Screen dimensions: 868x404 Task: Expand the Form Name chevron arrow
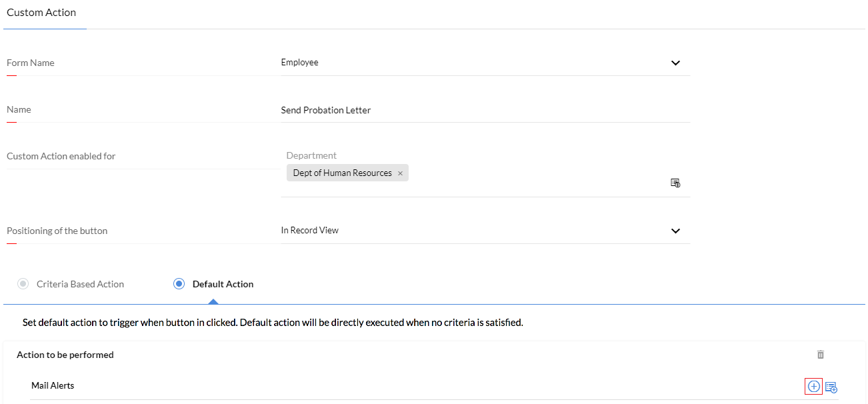click(x=675, y=63)
